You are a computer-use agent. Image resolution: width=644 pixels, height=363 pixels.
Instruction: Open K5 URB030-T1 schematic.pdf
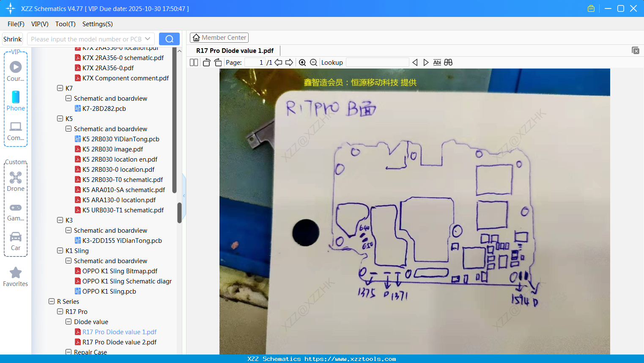coord(123,210)
